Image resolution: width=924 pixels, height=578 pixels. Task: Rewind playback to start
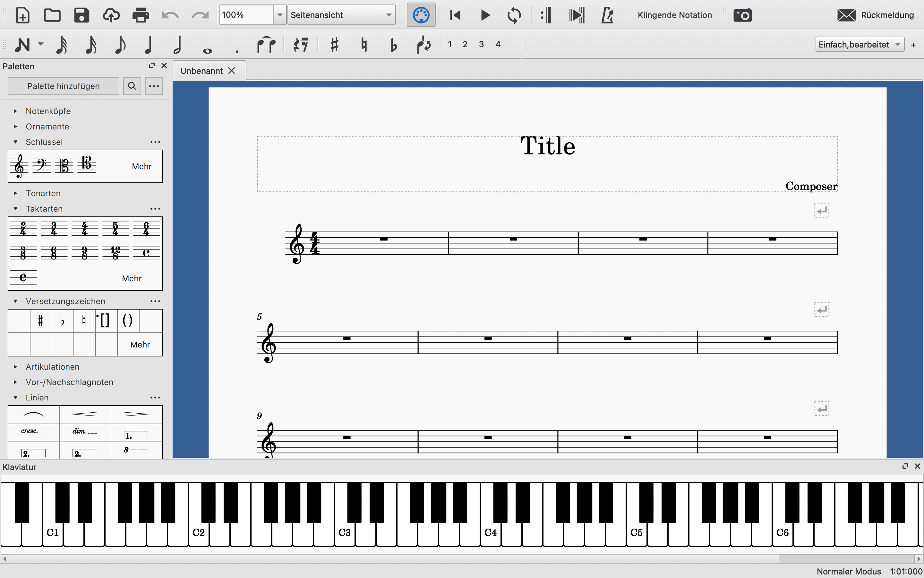coord(455,15)
